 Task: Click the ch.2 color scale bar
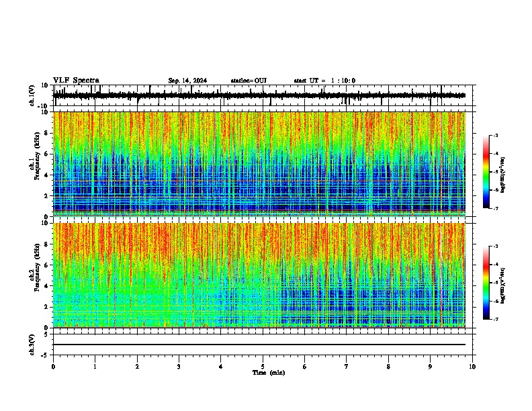click(x=486, y=283)
